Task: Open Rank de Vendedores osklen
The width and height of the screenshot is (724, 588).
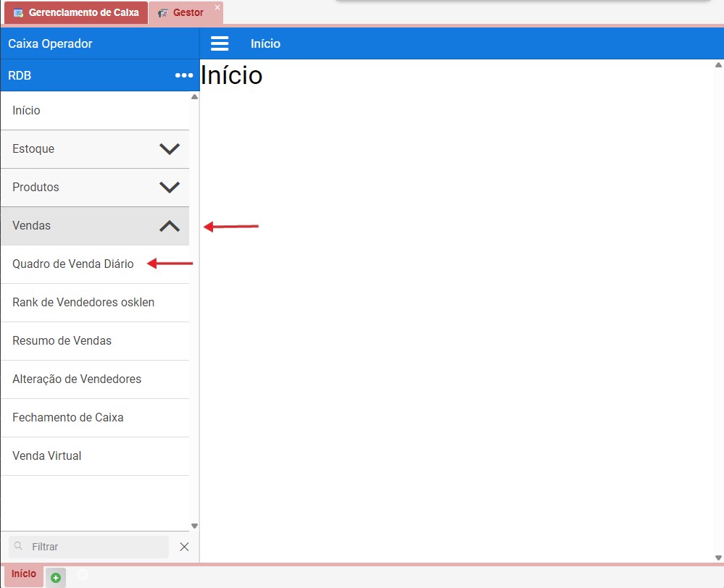Action: [x=83, y=303]
